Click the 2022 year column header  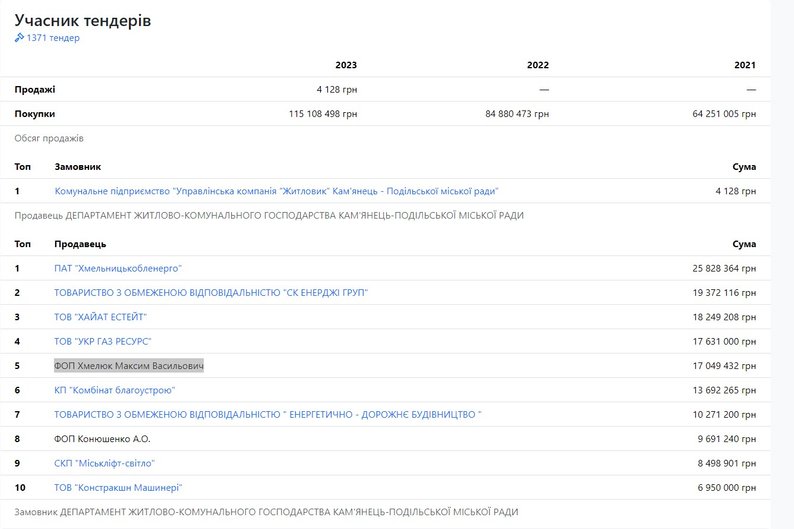click(537, 65)
